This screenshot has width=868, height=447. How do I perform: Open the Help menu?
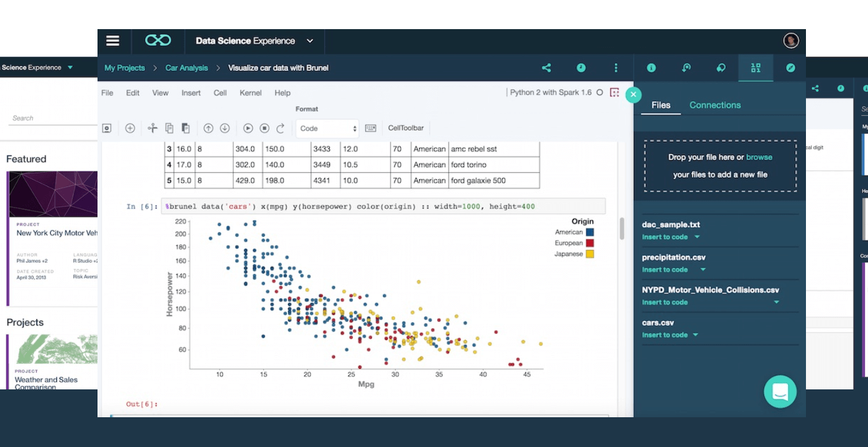click(x=282, y=92)
